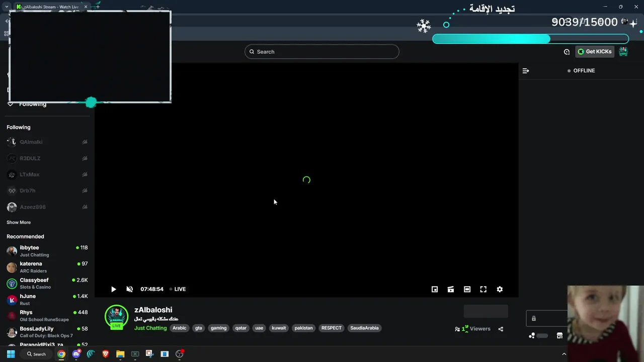
Task: Open recommended channel Rhys
Action: click(47, 316)
